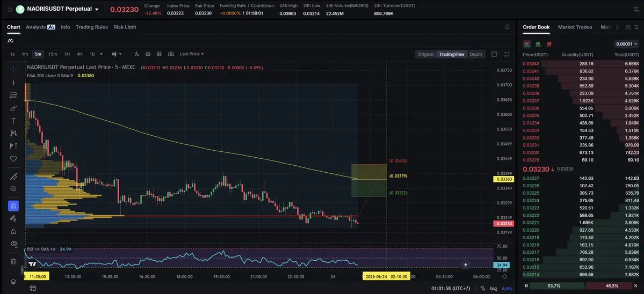Show only buy orders in order book

coord(538,44)
